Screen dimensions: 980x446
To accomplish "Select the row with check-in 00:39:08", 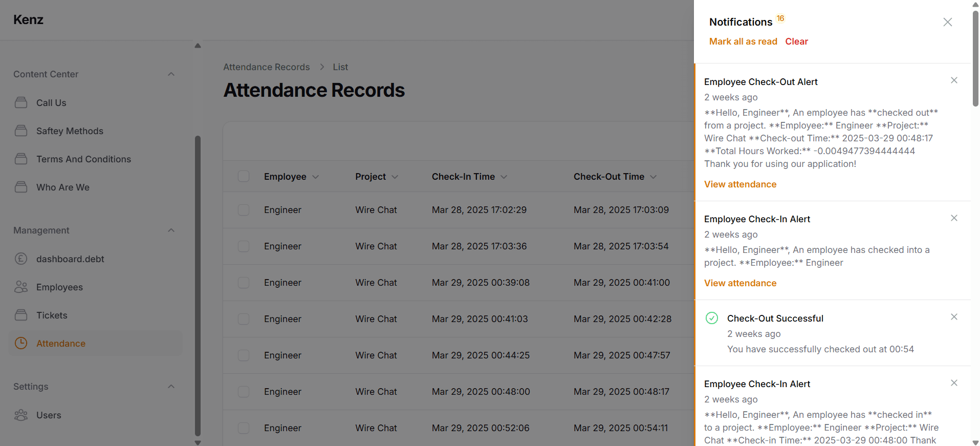I will (x=244, y=283).
